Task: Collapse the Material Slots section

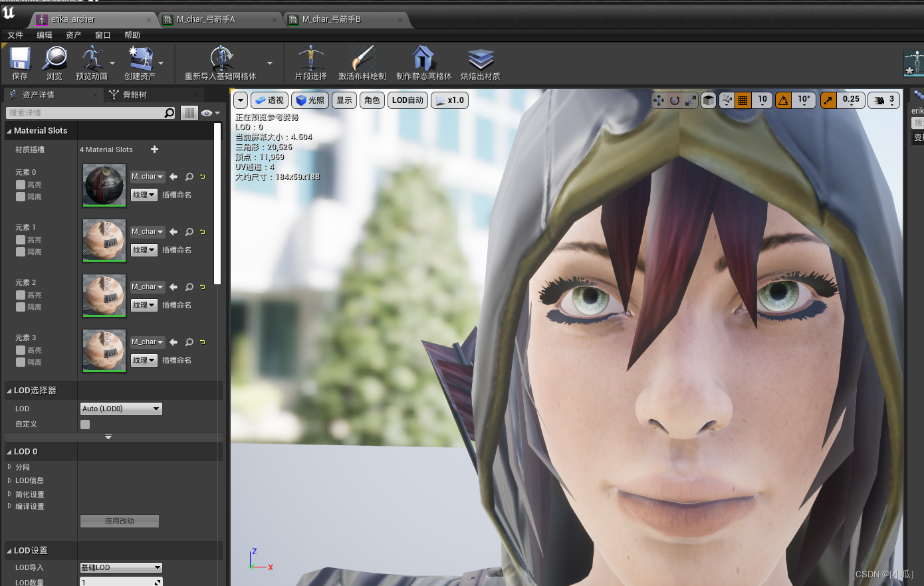Action: pos(9,132)
